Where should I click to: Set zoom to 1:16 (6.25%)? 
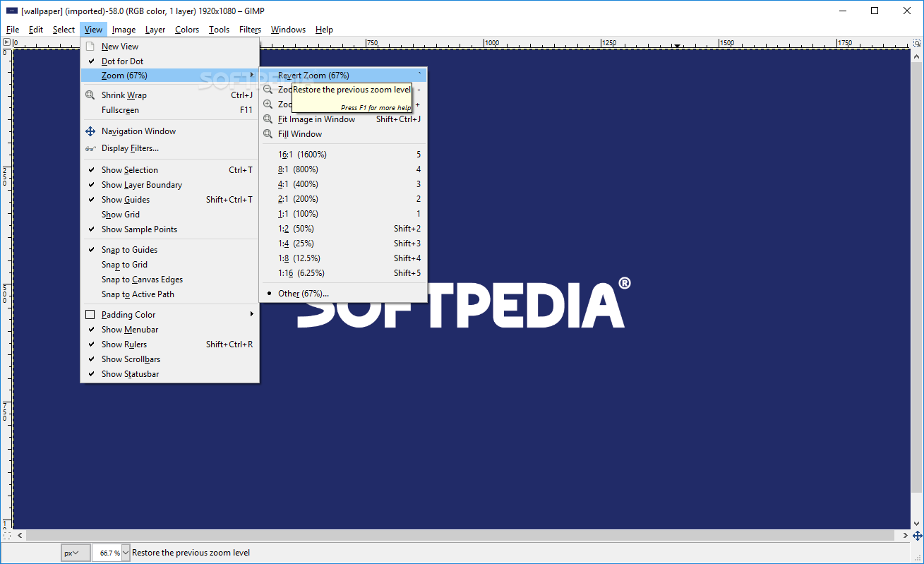[x=343, y=273]
